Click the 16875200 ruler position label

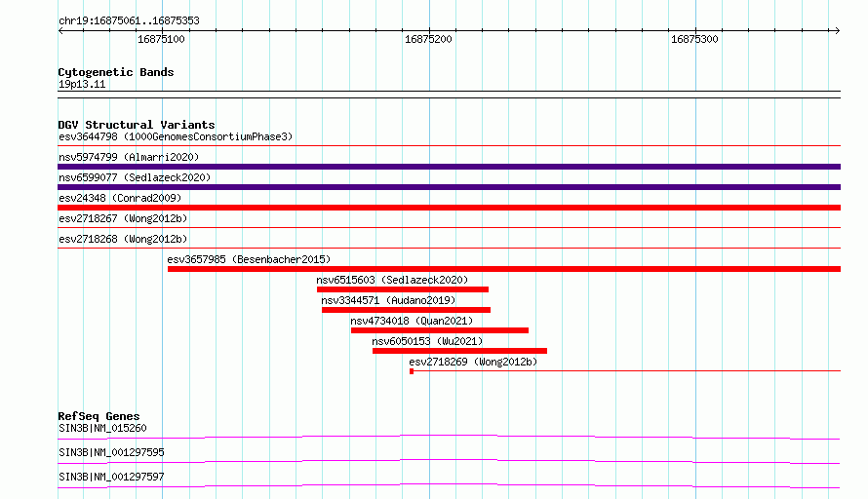[428, 39]
